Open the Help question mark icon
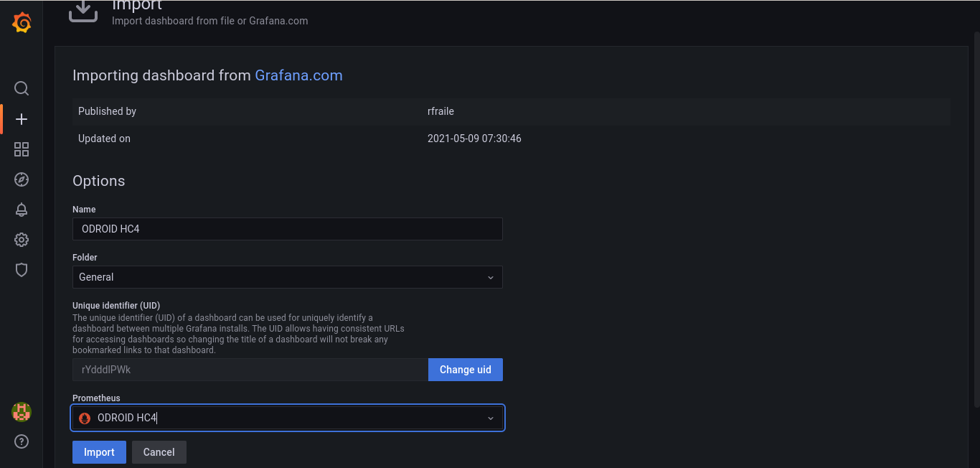Image resolution: width=980 pixels, height=468 pixels. click(22, 441)
